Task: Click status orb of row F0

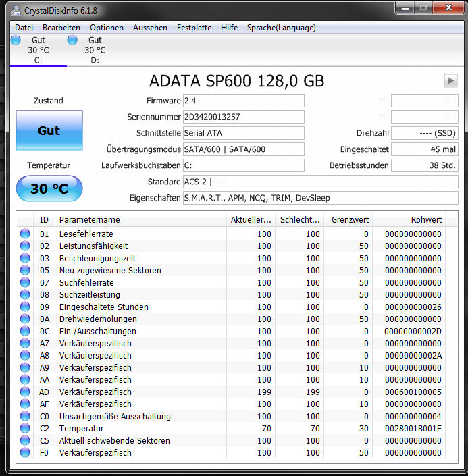Action: coord(25,452)
